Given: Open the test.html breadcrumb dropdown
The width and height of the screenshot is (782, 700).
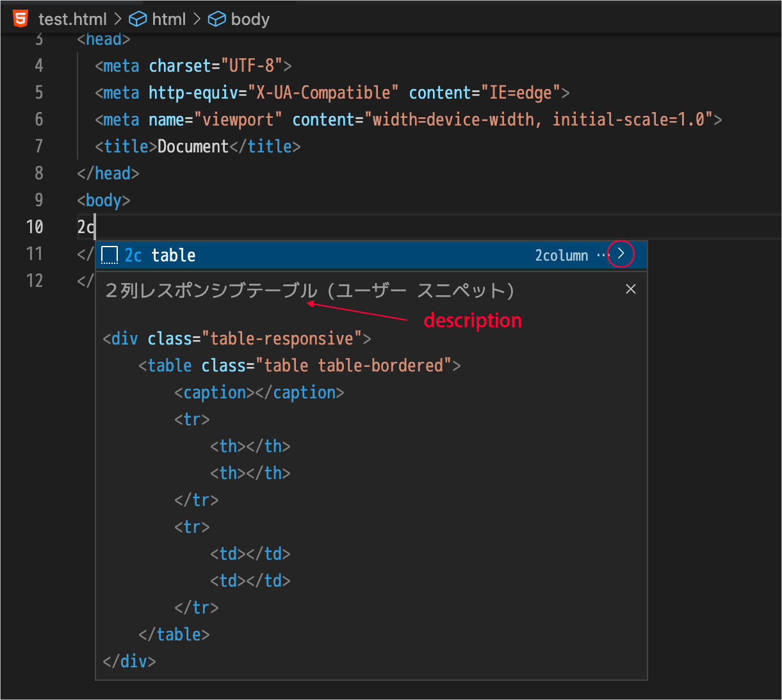Looking at the screenshot, I should tap(72, 19).
